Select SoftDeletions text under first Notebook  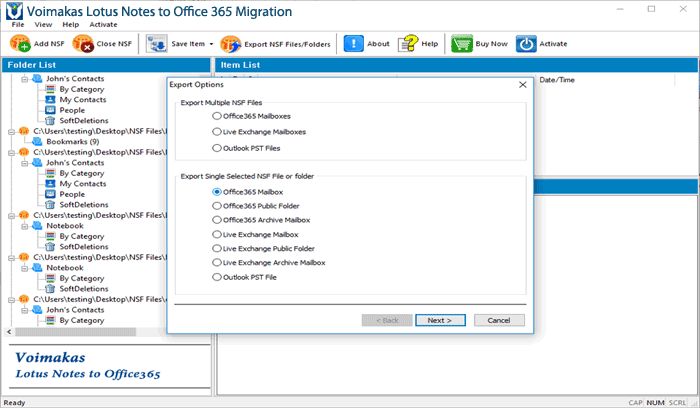[84, 246]
